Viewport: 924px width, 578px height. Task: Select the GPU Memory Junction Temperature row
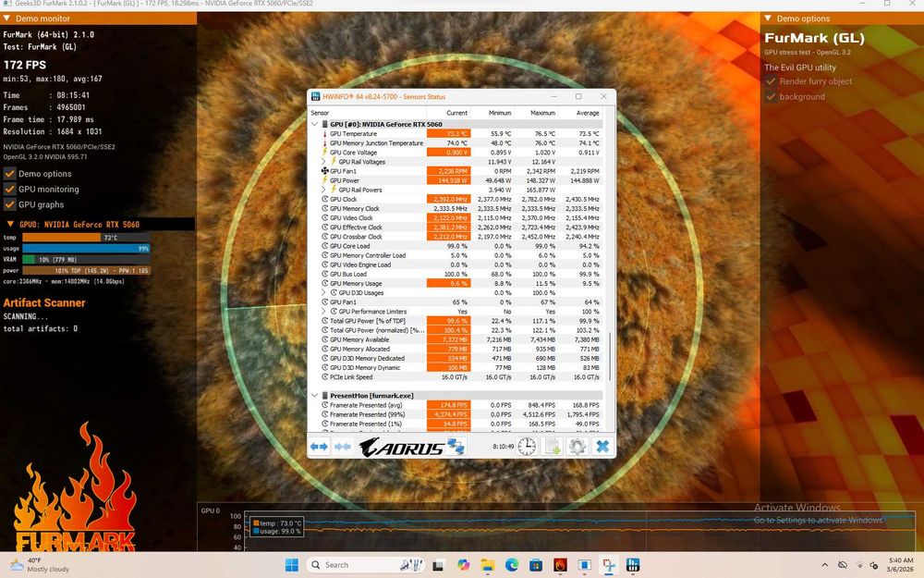click(x=456, y=143)
